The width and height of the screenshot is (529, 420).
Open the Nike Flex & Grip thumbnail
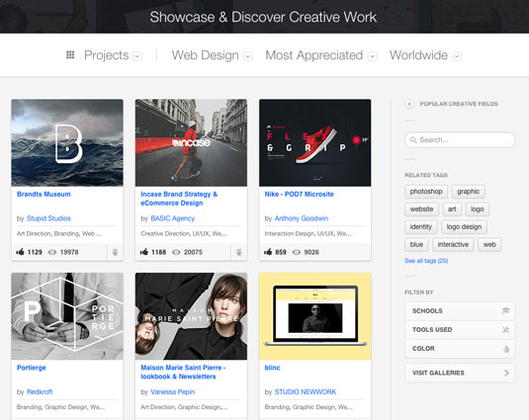click(315, 142)
